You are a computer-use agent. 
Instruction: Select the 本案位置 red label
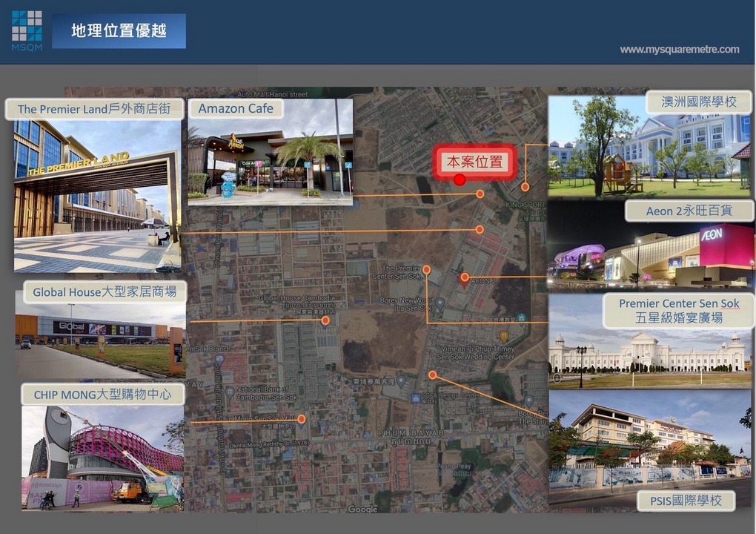click(x=474, y=162)
